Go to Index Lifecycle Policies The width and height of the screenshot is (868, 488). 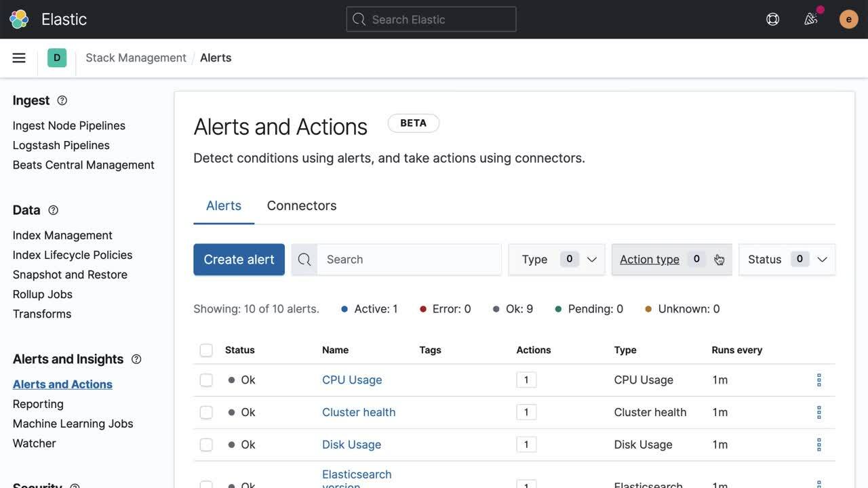[x=73, y=255]
